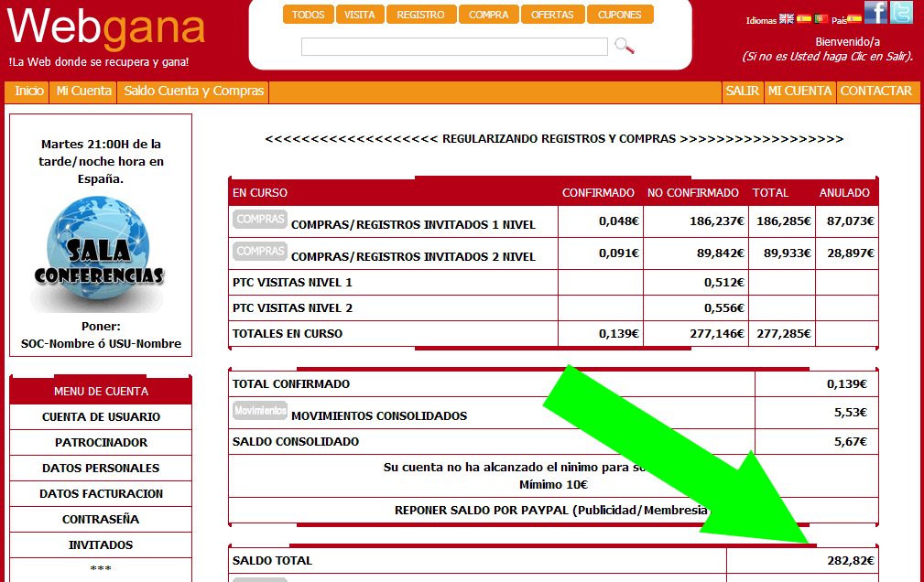924x582 pixels.
Task: Select the TODOS category tab
Action: tap(309, 14)
